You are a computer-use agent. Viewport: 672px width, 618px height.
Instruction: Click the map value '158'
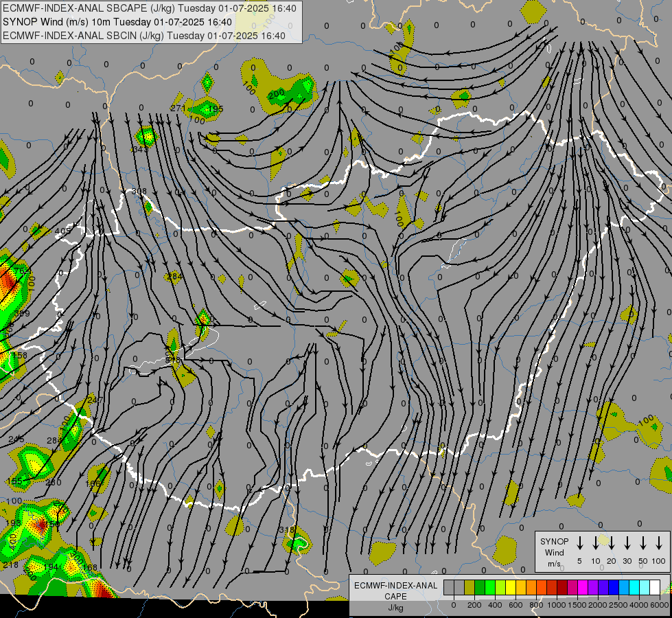coord(19,355)
